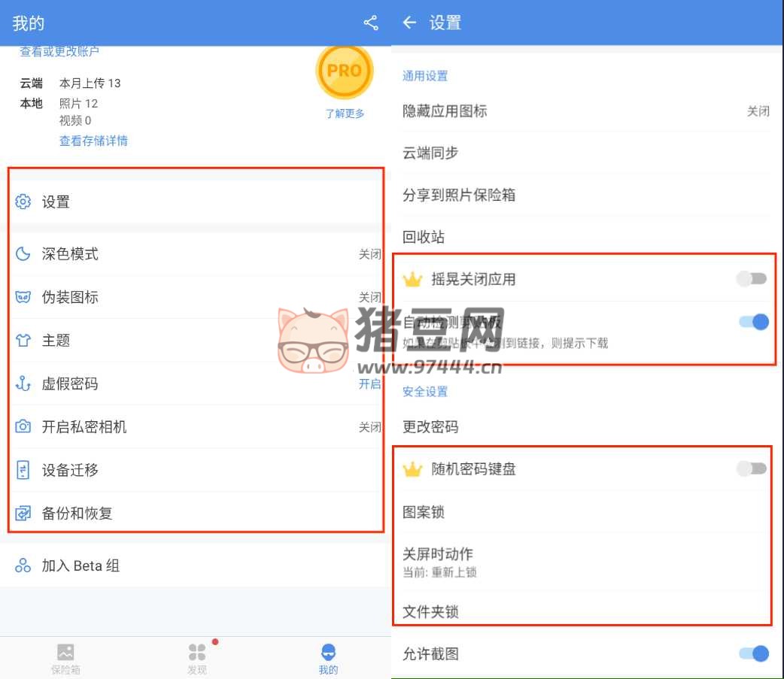Tap the gold PRO badge

[x=344, y=71]
